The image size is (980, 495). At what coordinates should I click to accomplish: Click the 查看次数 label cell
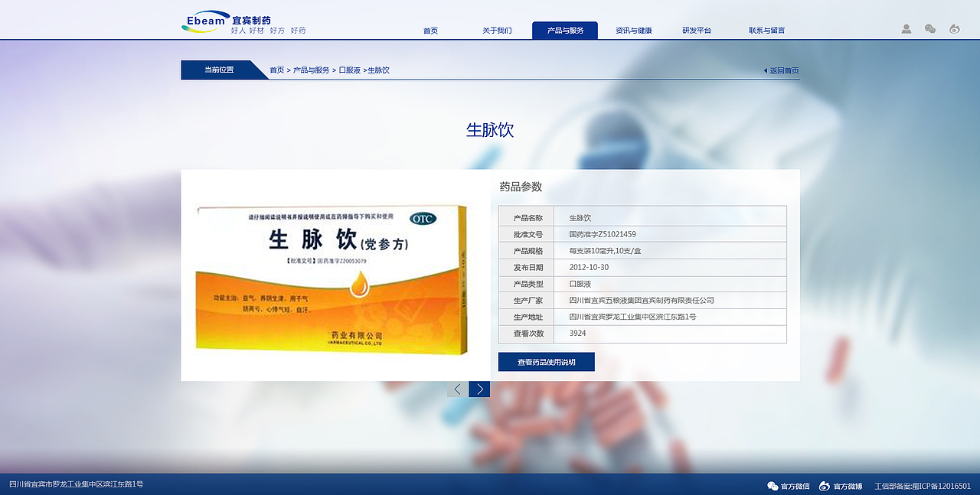click(x=527, y=334)
